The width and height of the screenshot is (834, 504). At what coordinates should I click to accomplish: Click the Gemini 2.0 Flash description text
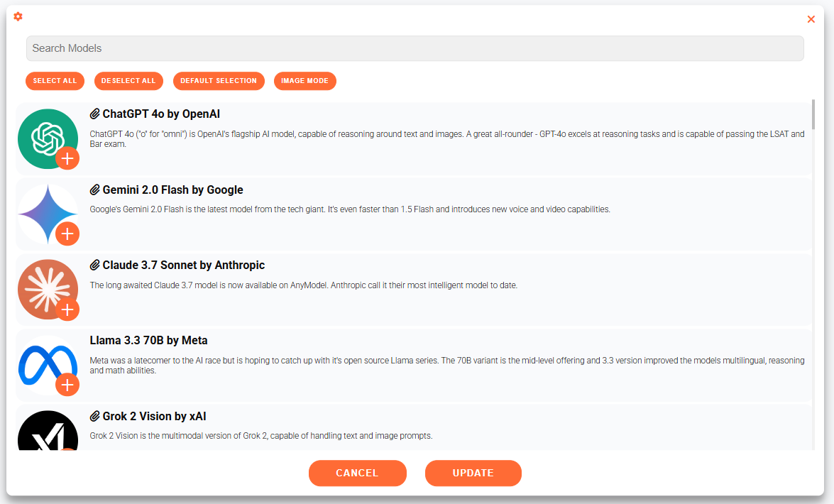(x=350, y=209)
